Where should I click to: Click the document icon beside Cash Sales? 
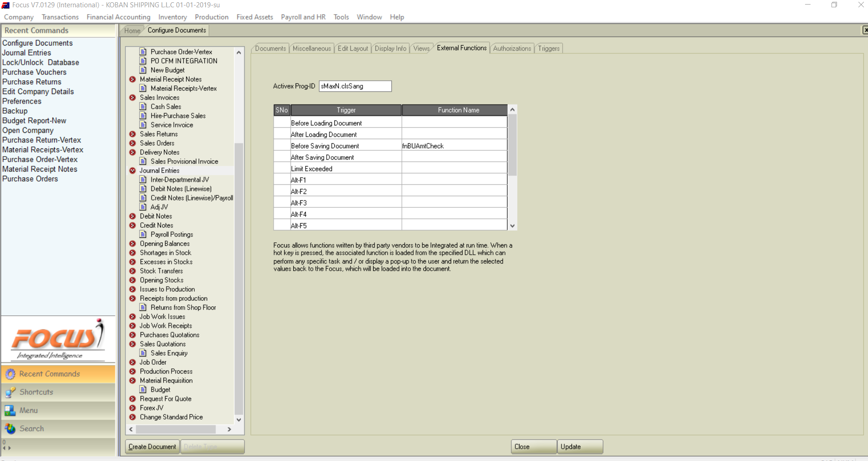click(143, 106)
